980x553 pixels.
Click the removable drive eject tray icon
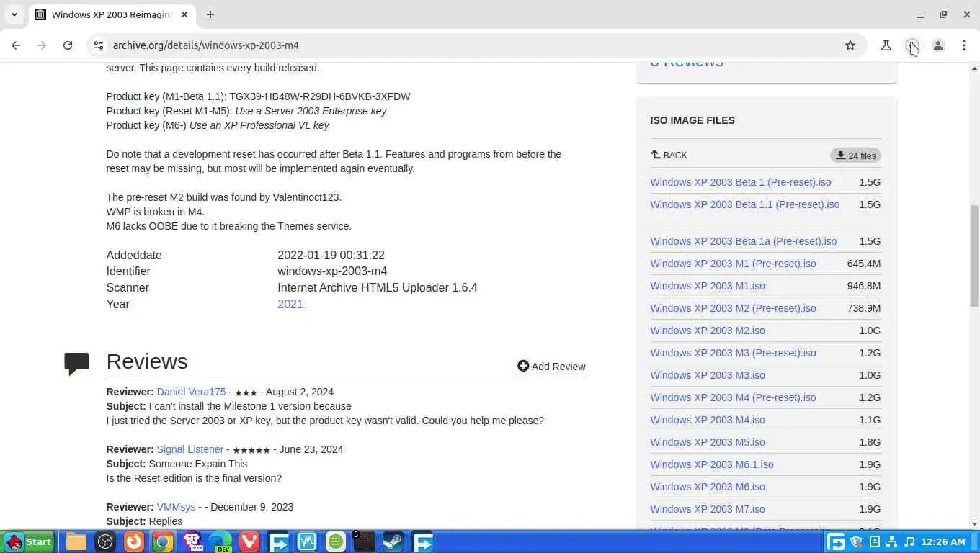(874, 541)
